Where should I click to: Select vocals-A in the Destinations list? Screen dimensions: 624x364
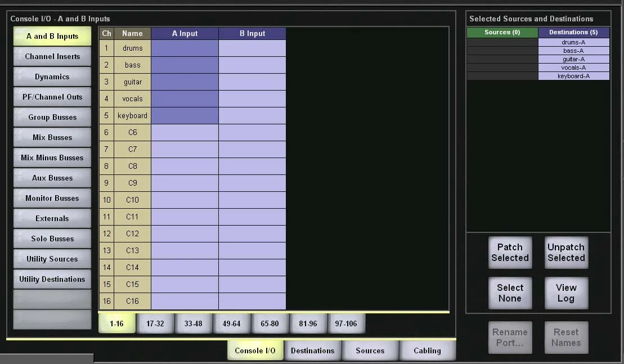(x=574, y=68)
